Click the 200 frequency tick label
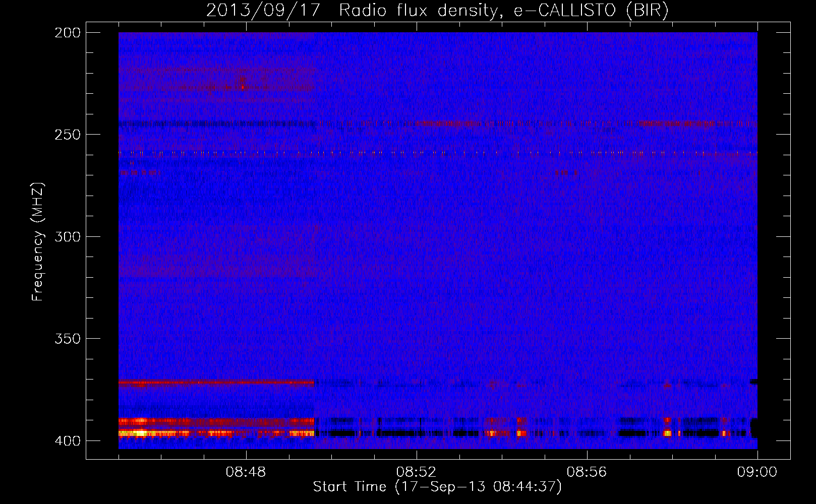The image size is (816, 504). (68, 33)
